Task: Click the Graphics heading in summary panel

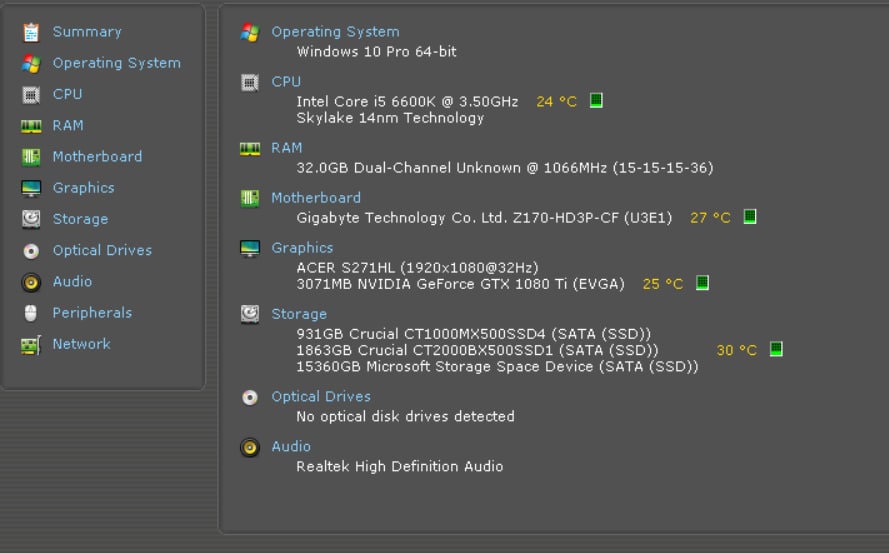Action: coord(302,248)
